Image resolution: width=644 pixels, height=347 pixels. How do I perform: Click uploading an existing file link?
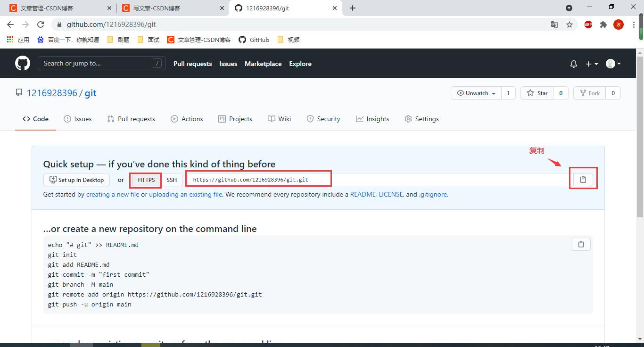[186, 194]
